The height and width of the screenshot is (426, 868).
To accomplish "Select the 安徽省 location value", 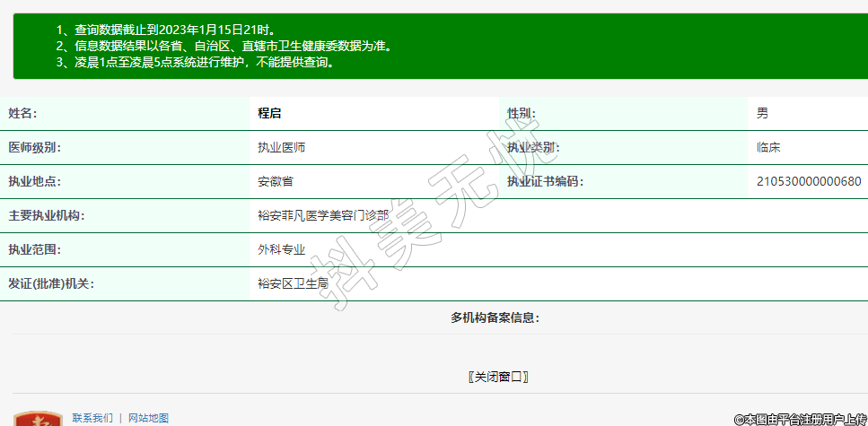I will pos(276,181).
